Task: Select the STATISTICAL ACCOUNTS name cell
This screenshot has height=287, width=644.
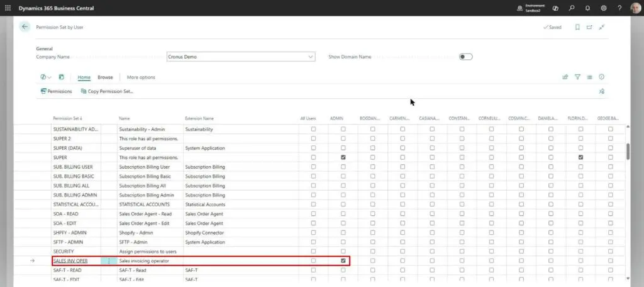Action: tap(150, 205)
